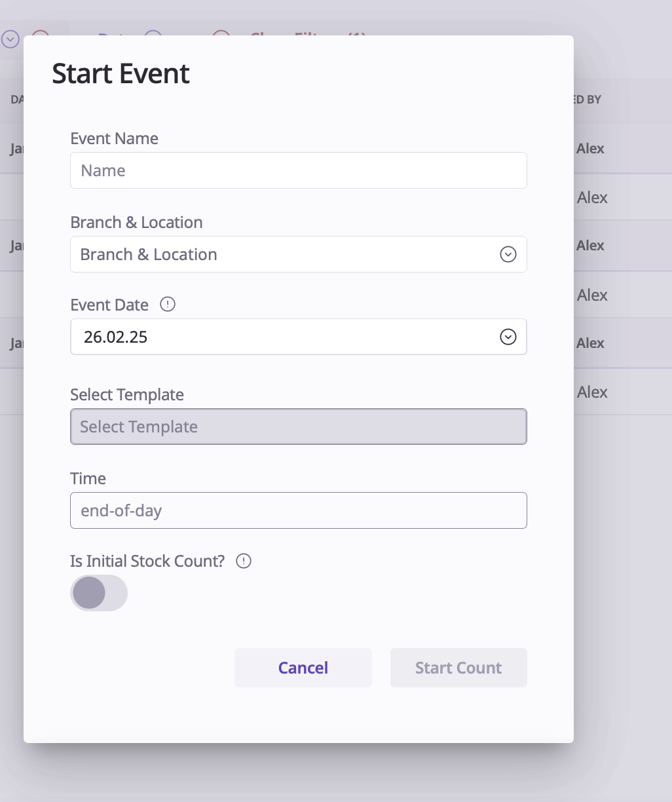Viewport: 672px width, 802px height.
Task: Toggle the Is Initial Stock Count switch
Action: pyautogui.click(x=99, y=593)
